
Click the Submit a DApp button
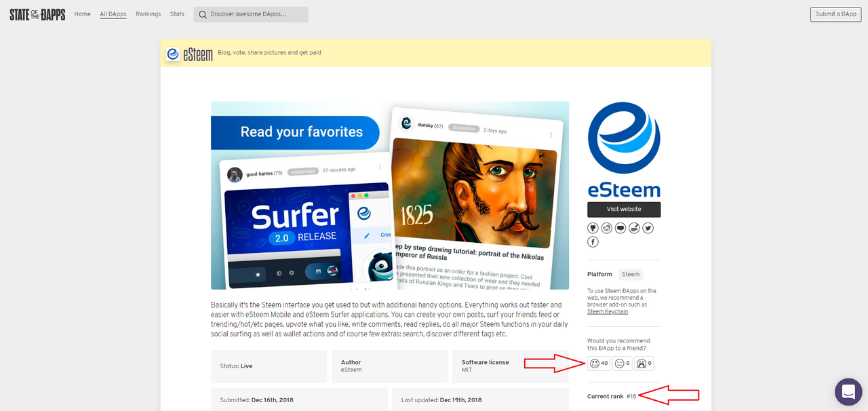point(835,14)
